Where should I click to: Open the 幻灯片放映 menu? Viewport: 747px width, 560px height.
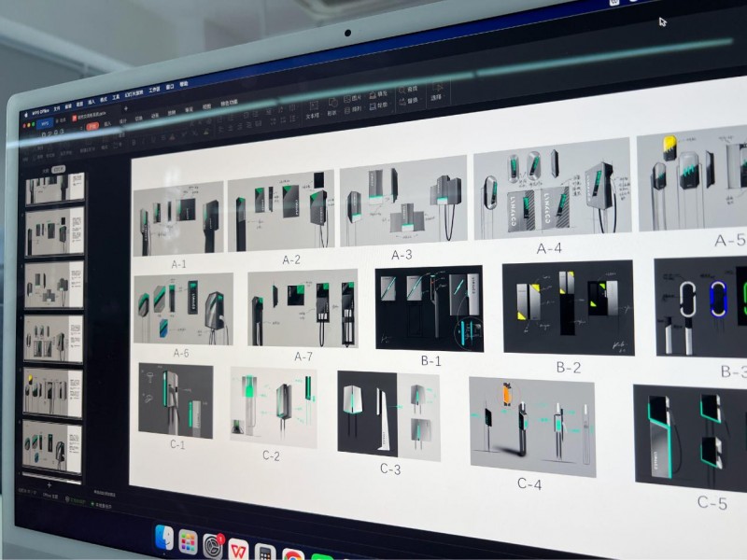134,93
